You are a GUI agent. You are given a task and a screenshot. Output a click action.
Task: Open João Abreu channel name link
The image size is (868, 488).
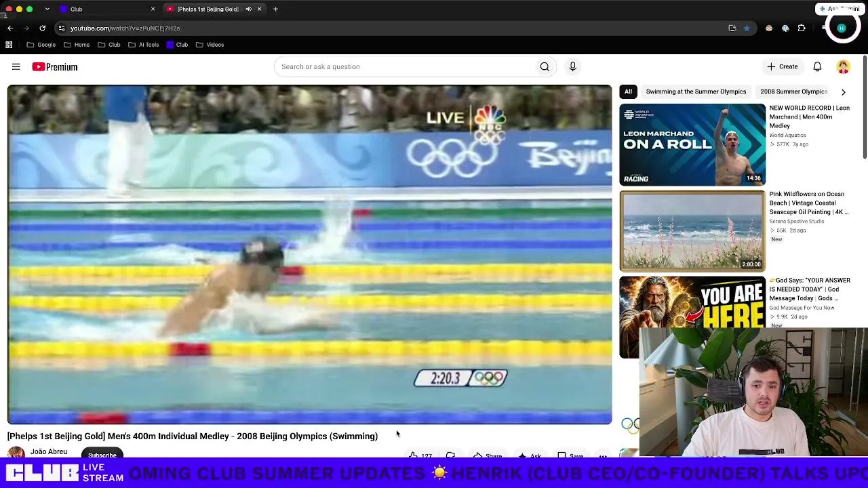point(49,451)
